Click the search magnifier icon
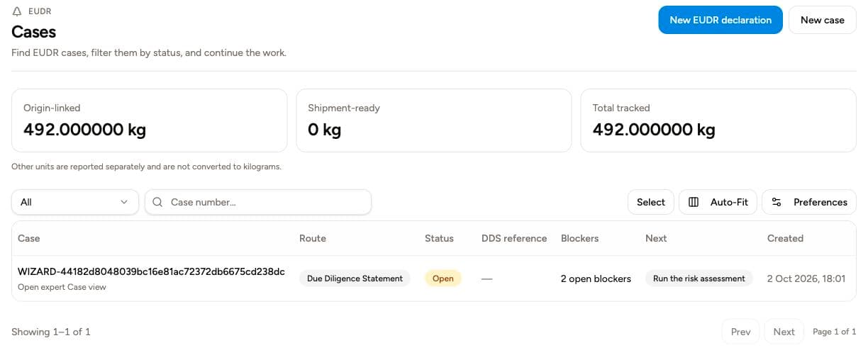 [157, 202]
